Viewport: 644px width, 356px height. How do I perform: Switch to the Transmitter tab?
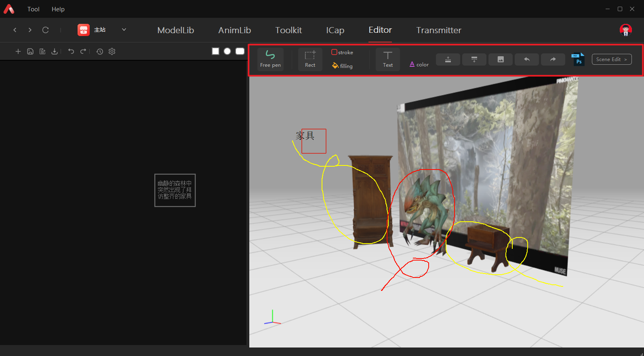439,30
